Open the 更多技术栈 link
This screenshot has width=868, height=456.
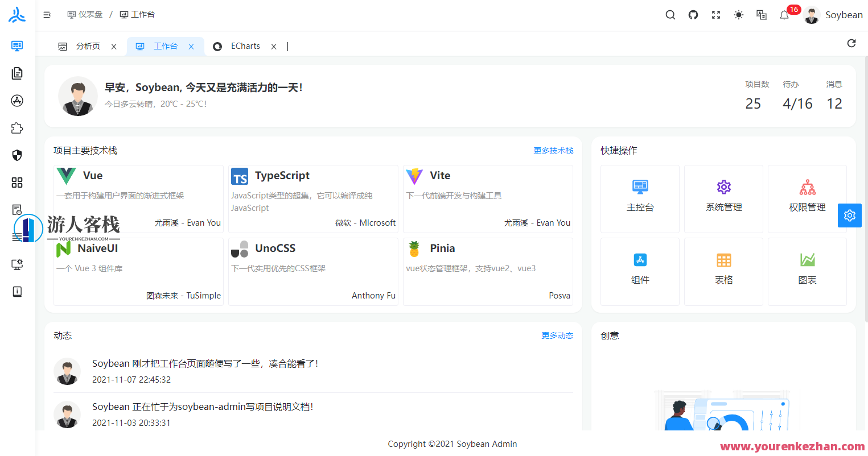click(553, 150)
